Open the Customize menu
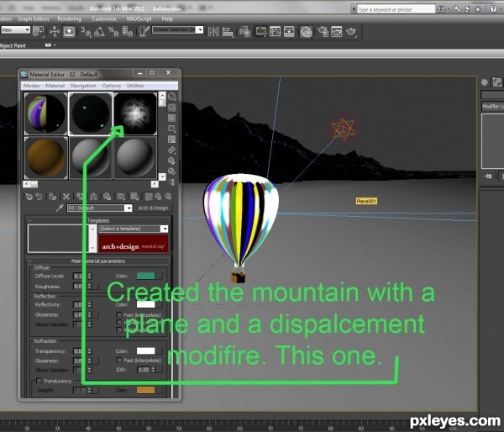 pyautogui.click(x=104, y=19)
